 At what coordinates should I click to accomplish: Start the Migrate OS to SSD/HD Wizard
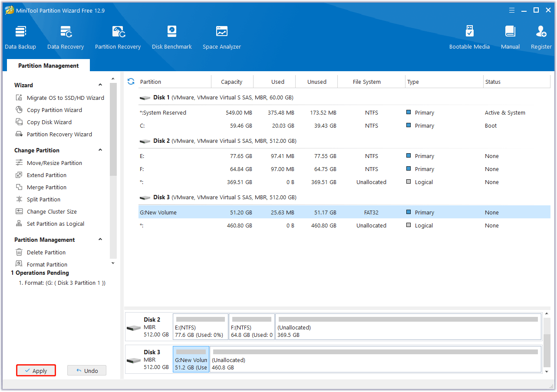point(60,98)
